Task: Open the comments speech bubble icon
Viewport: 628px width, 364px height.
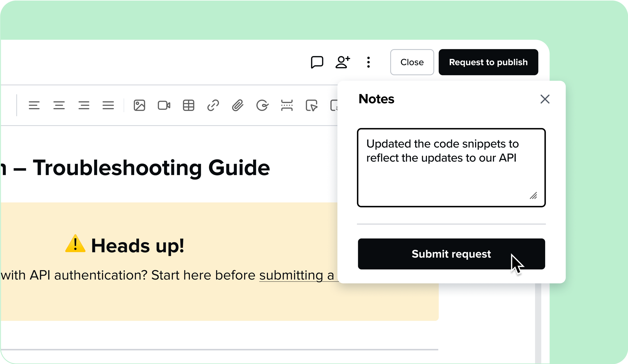Action: pyautogui.click(x=317, y=62)
